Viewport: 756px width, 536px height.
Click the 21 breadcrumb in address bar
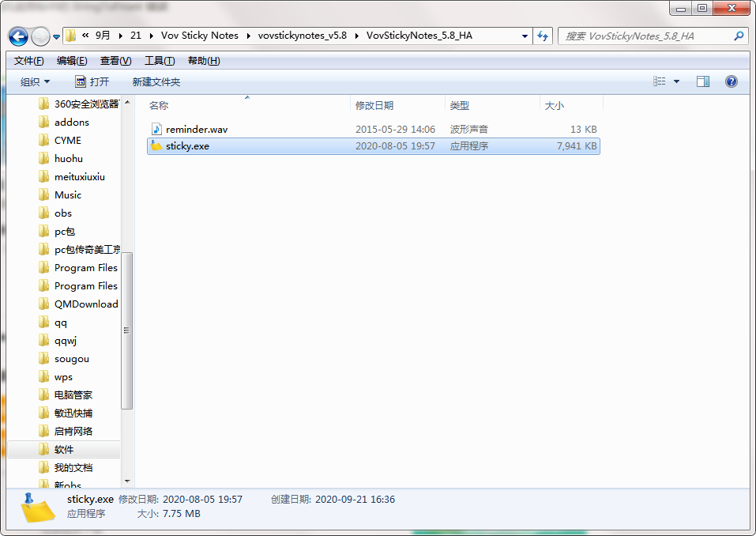click(136, 36)
